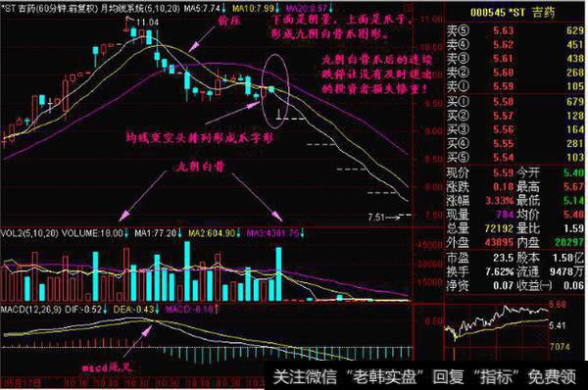The height and width of the screenshot is (390, 588).
Task: Click the 现价 5.59 current price
Action: click(480, 173)
